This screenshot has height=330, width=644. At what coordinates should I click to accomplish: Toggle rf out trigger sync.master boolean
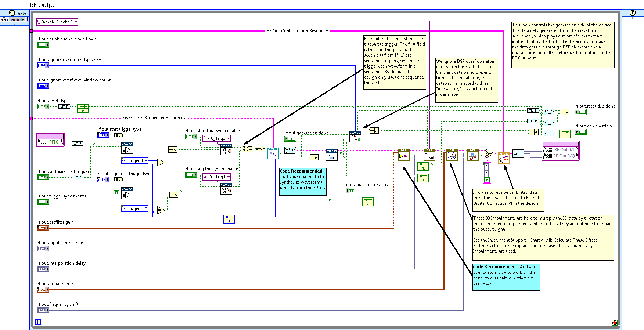click(43, 202)
